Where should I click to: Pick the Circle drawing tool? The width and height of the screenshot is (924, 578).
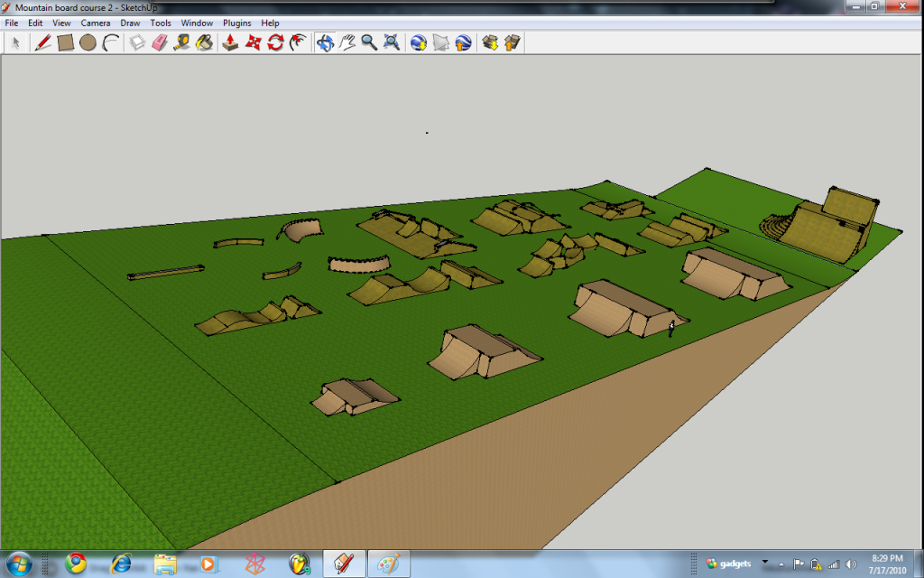coord(88,42)
